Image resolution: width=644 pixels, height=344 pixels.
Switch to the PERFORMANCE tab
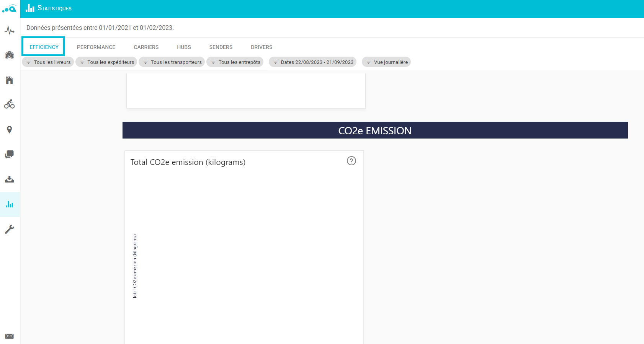click(x=96, y=47)
